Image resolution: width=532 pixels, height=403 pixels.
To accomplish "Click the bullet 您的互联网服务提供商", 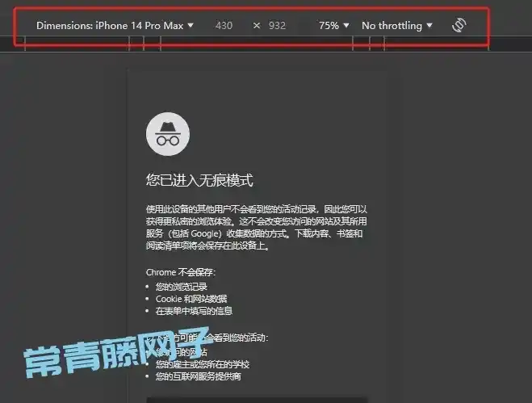I will [x=198, y=376].
